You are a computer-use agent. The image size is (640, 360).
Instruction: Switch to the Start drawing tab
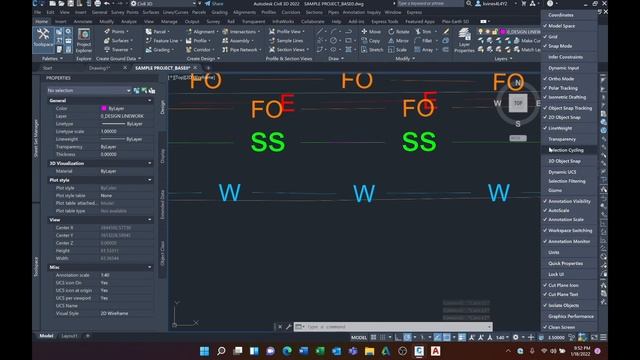(x=48, y=68)
